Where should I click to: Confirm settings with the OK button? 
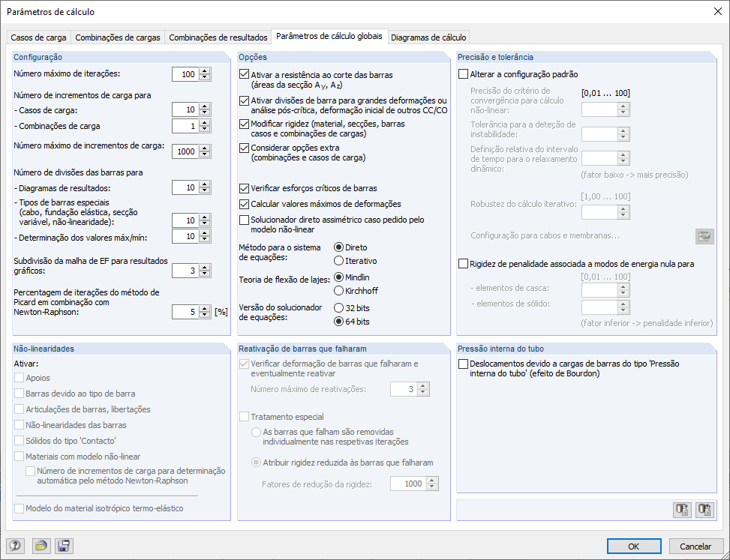click(634, 546)
